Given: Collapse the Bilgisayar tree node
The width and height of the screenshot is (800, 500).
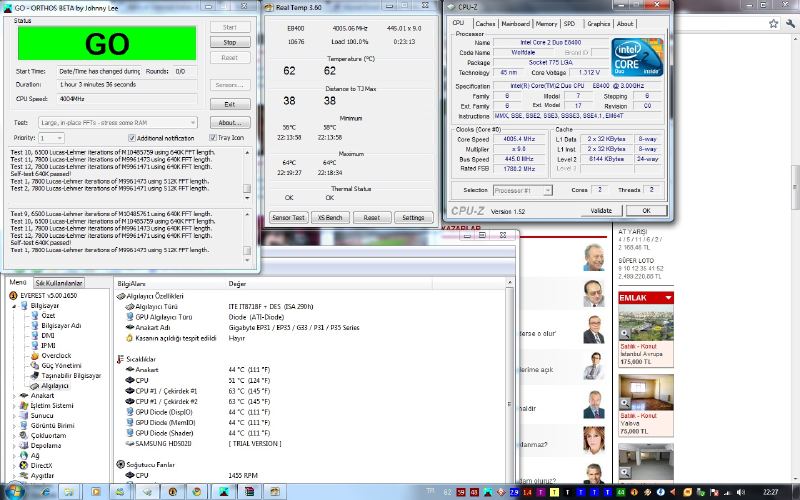Looking at the screenshot, I should pyautogui.click(x=14, y=306).
